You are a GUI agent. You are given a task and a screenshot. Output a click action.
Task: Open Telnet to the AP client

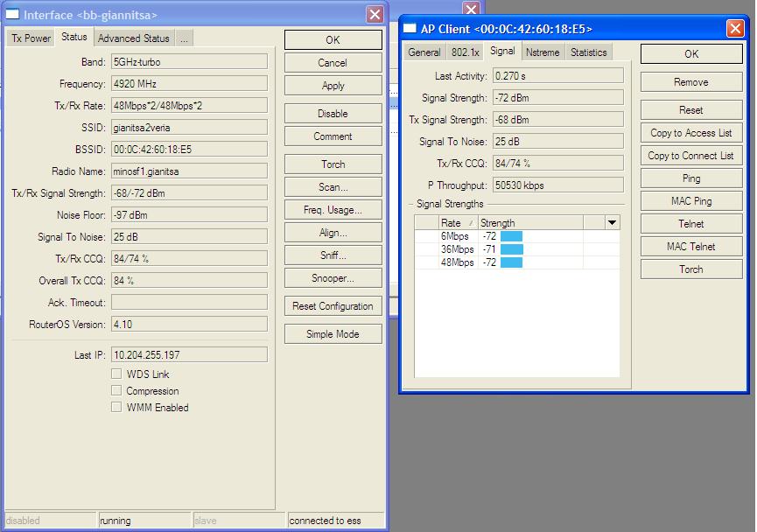tap(691, 223)
